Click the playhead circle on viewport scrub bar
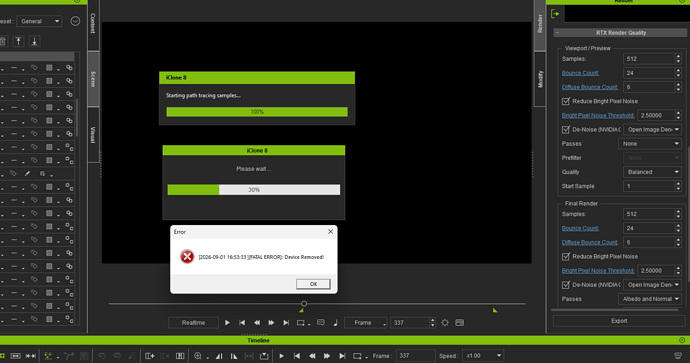The image size is (690, 363). [x=304, y=304]
